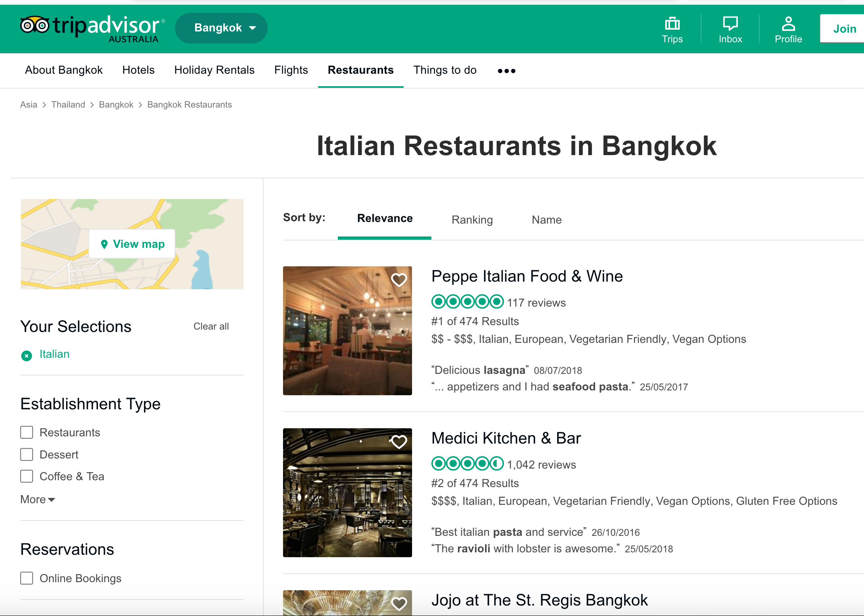Click Medici's four-and-half bubble rating
Image resolution: width=864 pixels, height=616 pixels.
click(468, 463)
